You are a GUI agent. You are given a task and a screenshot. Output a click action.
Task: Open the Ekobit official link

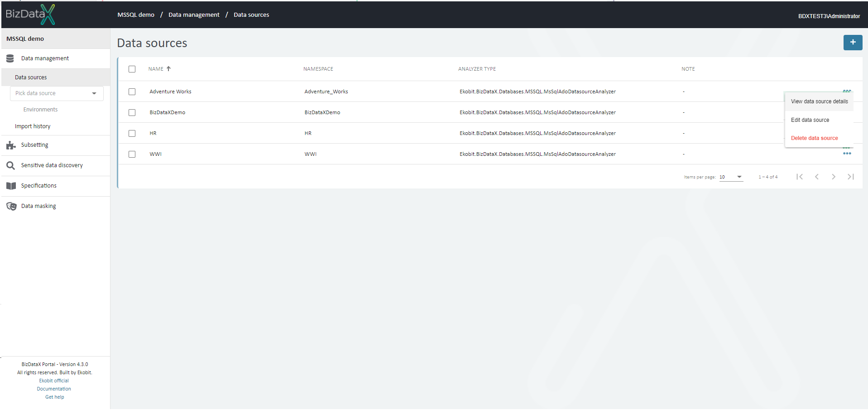coord(54,381)
